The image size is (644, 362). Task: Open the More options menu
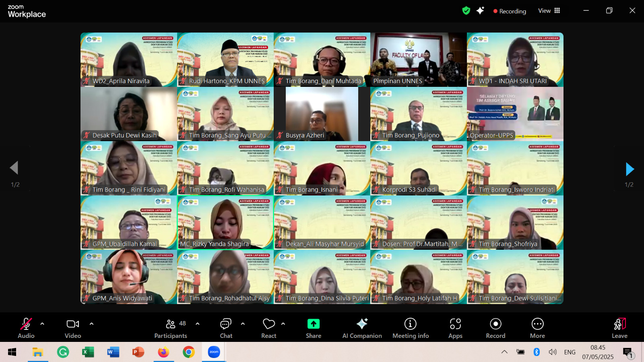point(537,328)
